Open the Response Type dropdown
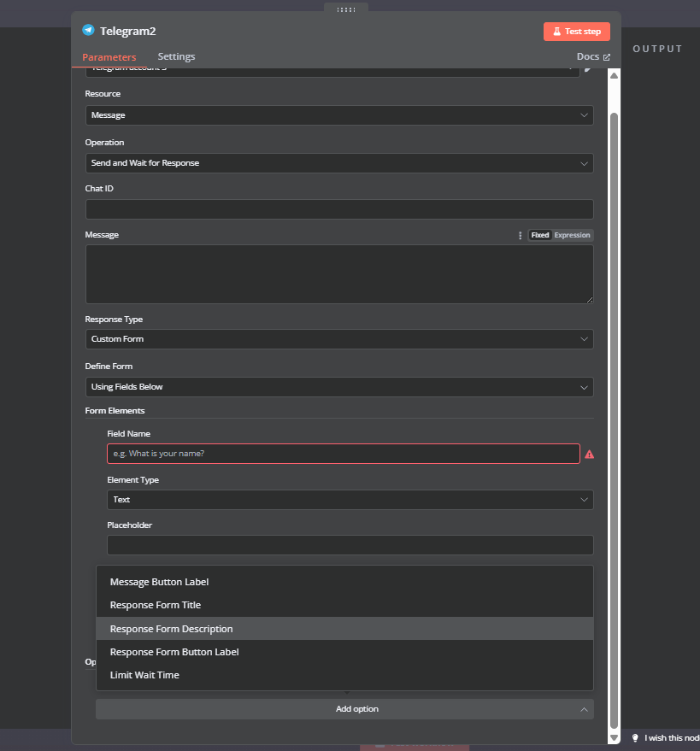Viewport: 700px width, 751px height. [339, 339]
